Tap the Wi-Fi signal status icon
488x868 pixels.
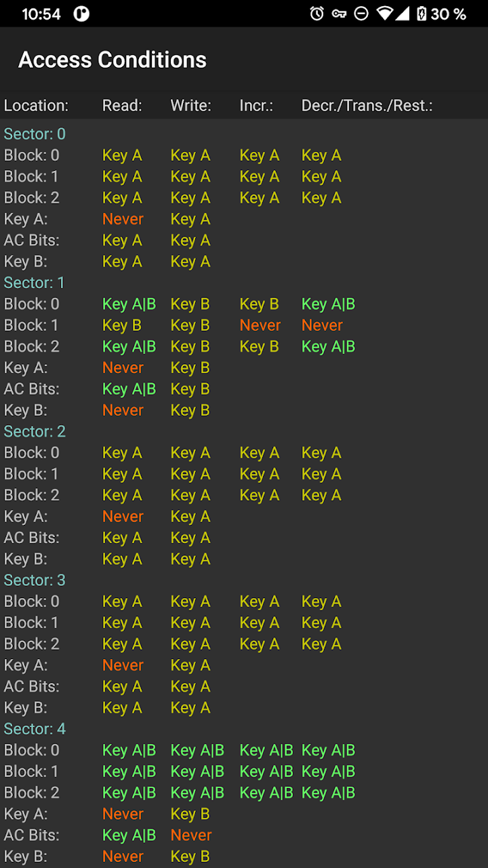point(385,14)
